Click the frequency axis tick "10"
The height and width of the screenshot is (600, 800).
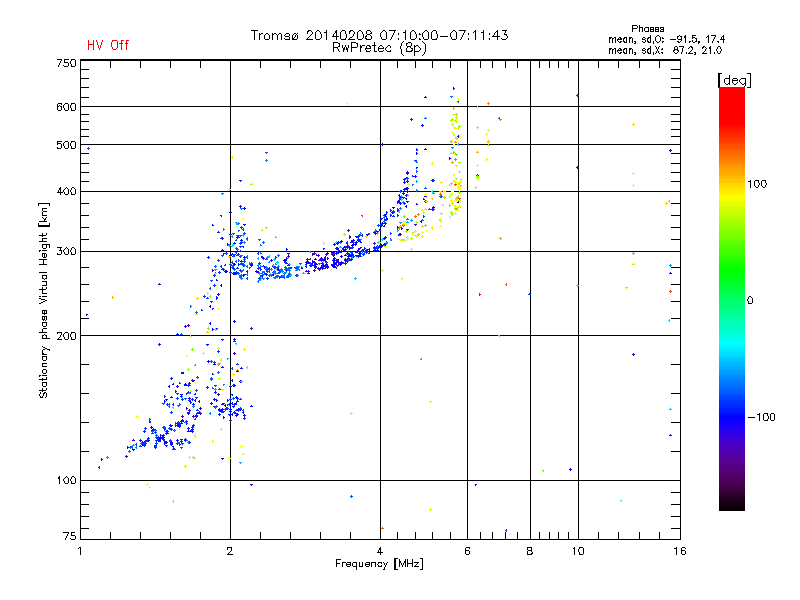(x=578, y=551)
